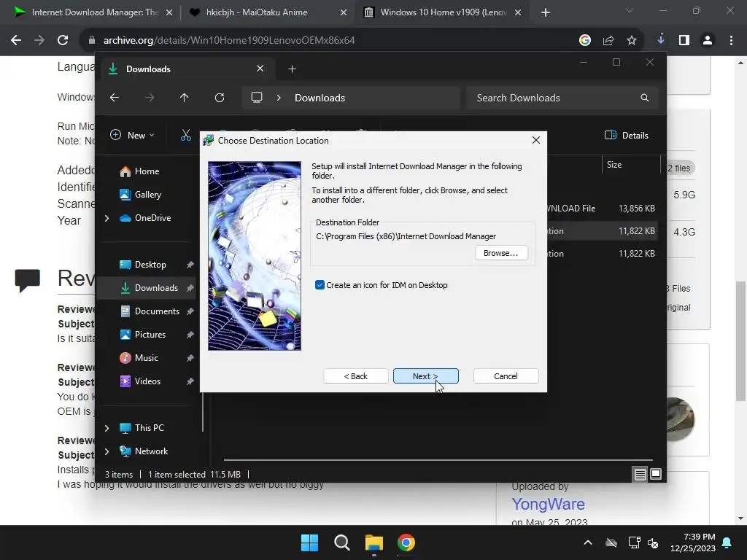Open the Chrome profile icon
This screenshot has height=560, width=747.
point(708,41)
